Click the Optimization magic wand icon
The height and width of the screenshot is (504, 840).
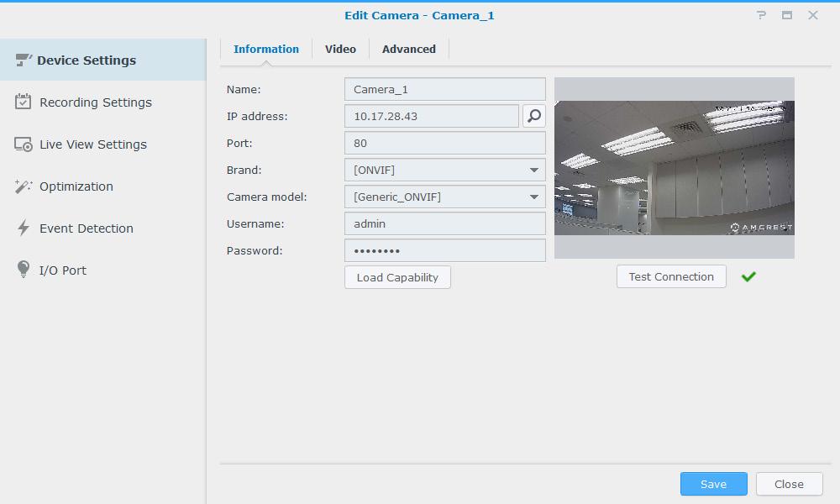click(x=23, y=186)
